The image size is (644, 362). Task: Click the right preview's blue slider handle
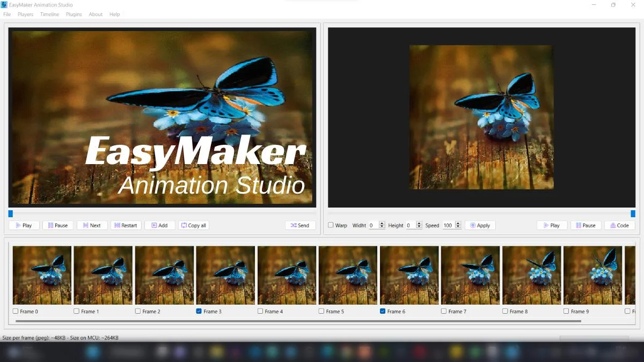(x=633, y=213)
